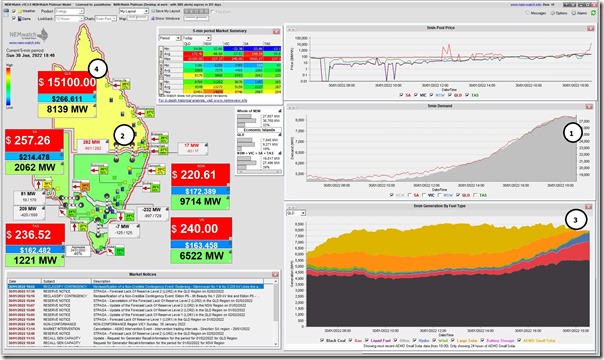The image size is (604, 360).
Task: Open the Alarms icon
Action: point(573,13)
